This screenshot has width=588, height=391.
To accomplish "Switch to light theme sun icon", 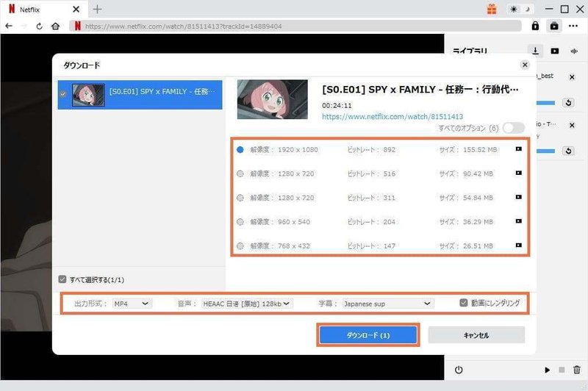I will [514, 9].
